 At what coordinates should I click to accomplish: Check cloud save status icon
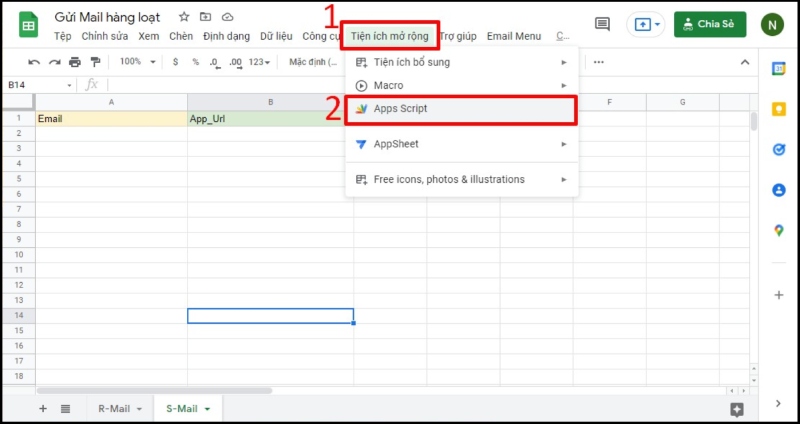coord(228,17)
